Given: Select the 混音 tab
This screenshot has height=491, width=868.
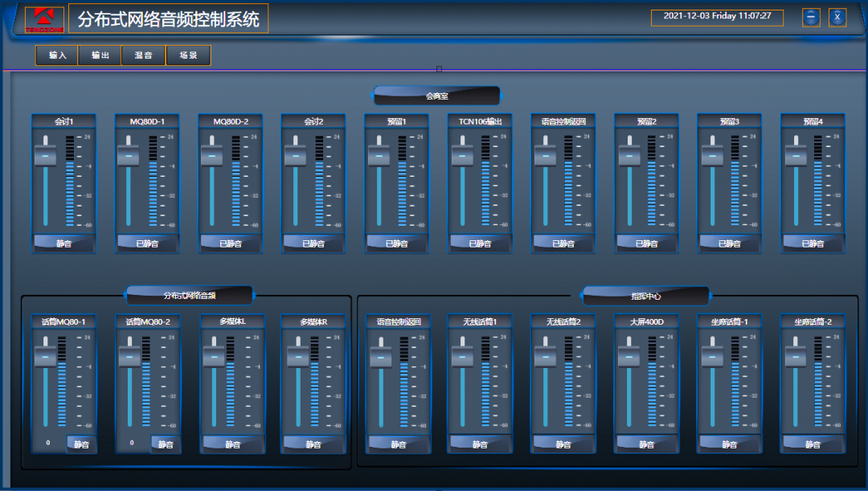Looking at the screenshot, I should (144, 55).
